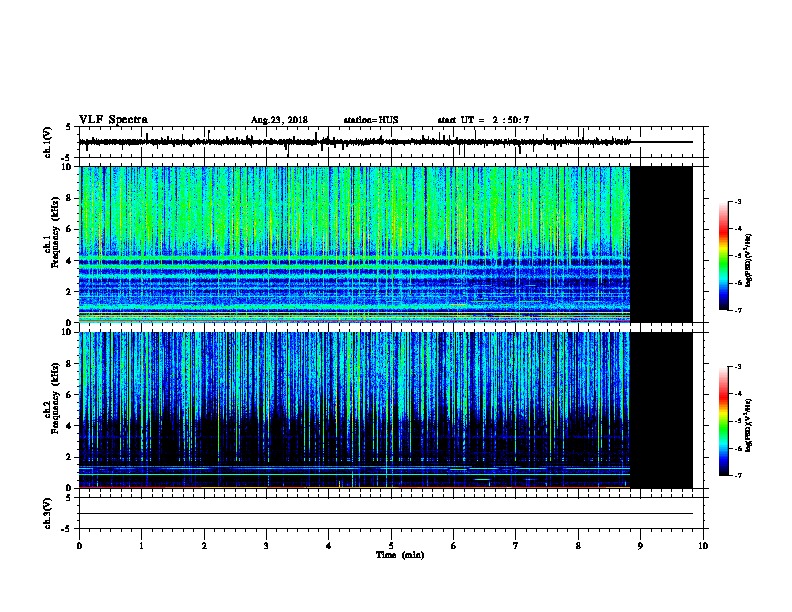
Task: Click the time axis tick label "10"
Action: [703, 546]
